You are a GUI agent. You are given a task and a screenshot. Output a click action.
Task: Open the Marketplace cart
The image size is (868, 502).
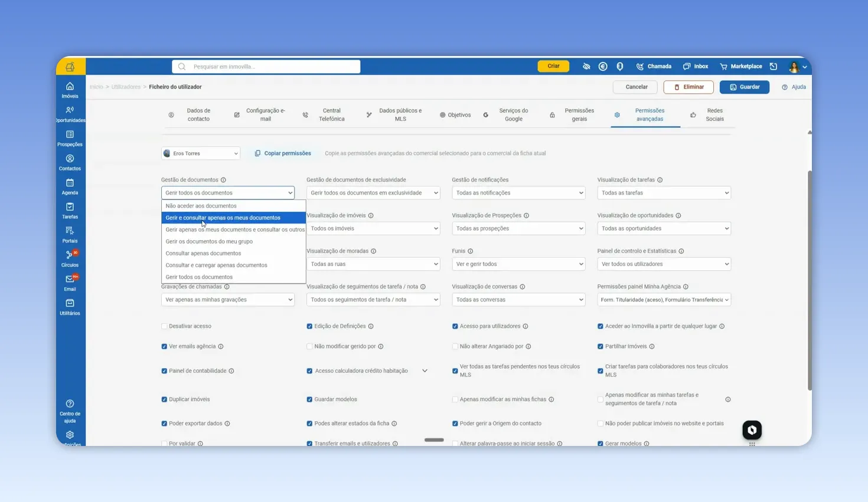click(740, 67)
